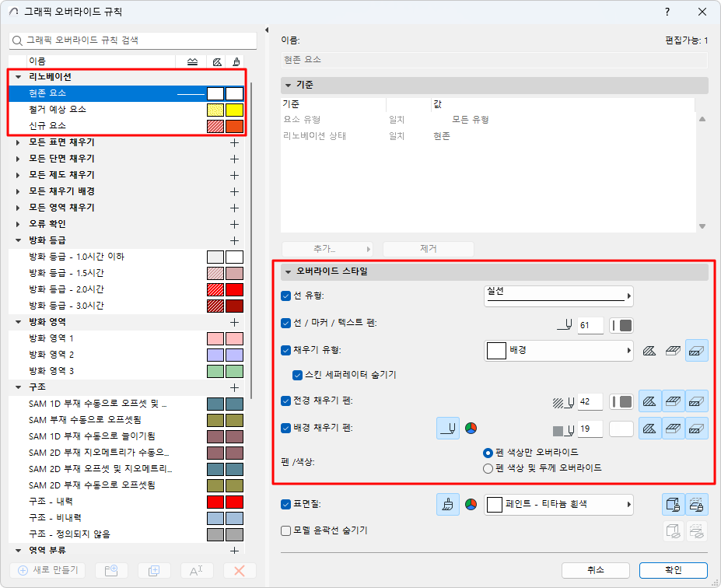Collapse the 구조 group

tap(19, 387)
